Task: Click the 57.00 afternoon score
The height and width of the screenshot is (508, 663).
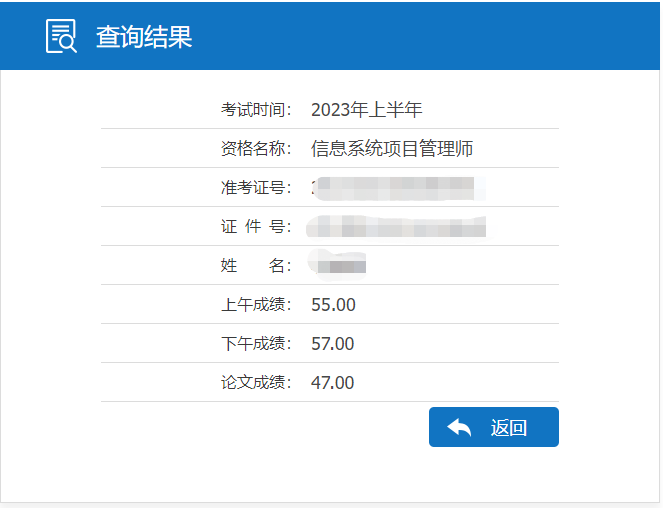Action: click(x=333, y=344)
